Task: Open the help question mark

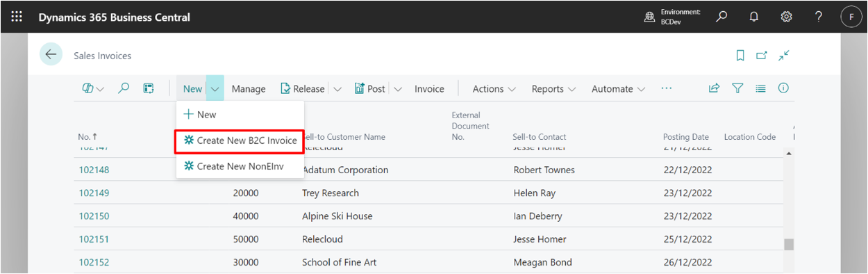Action: (819, 17)
